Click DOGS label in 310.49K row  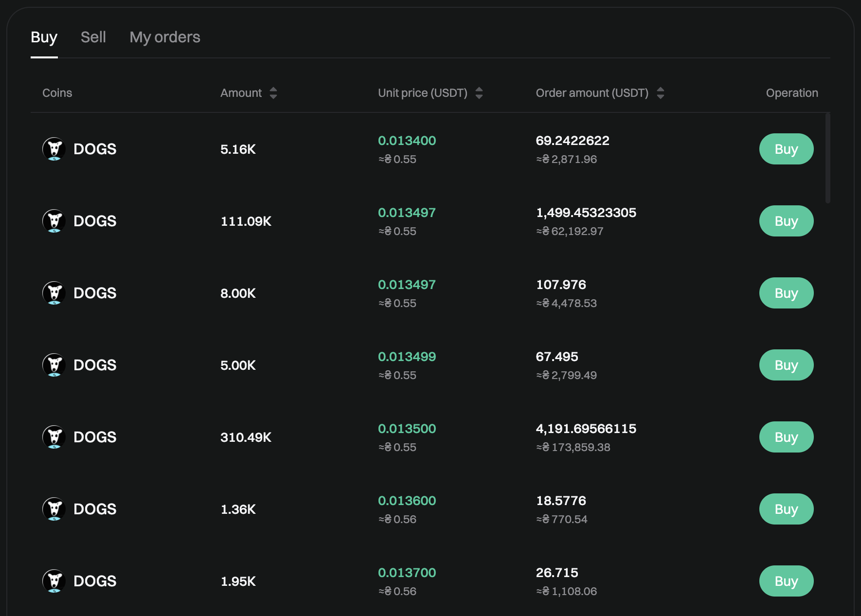tap(95, 437)
